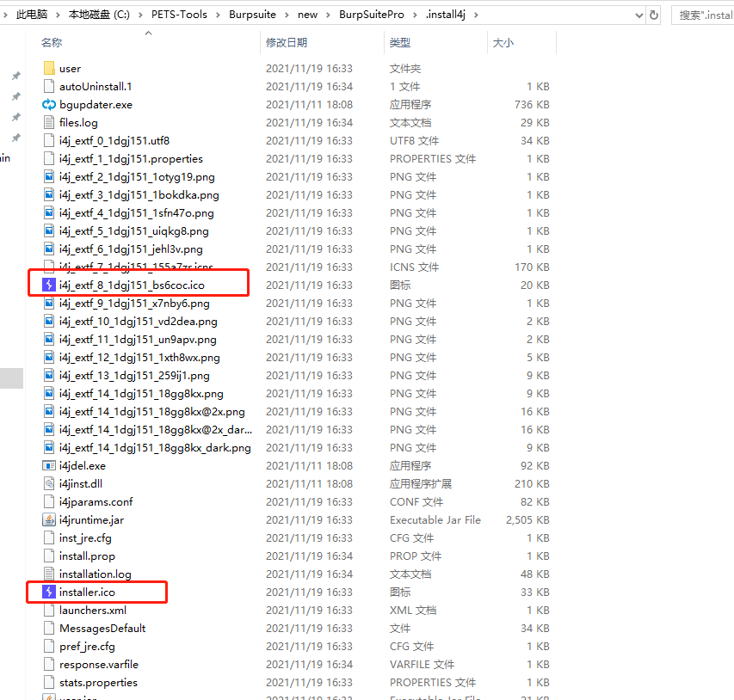This screenshot has width=734, height=700.
Task: Select the i4j_extf_14_1dgj151_18gg8kx_dark.png file name
Action: click(155, 448)
